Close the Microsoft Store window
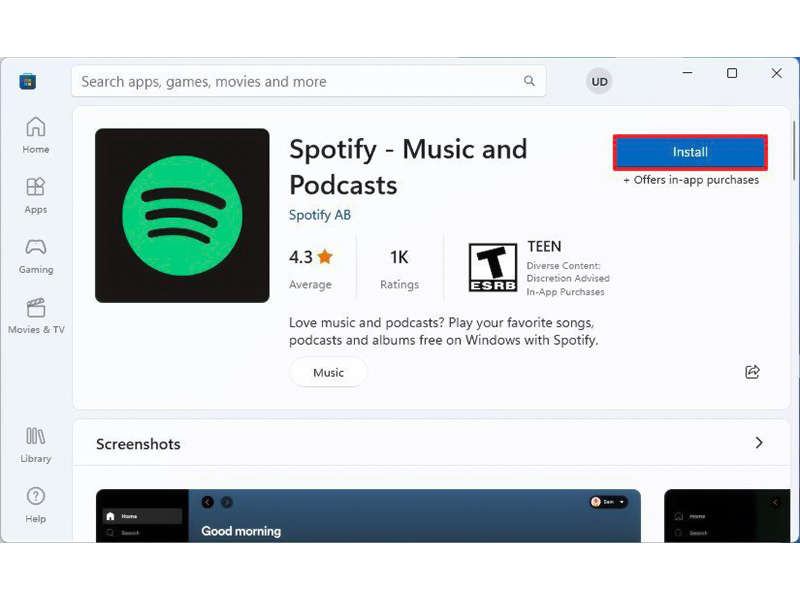The image size is (800, 600). pos(777,73)
